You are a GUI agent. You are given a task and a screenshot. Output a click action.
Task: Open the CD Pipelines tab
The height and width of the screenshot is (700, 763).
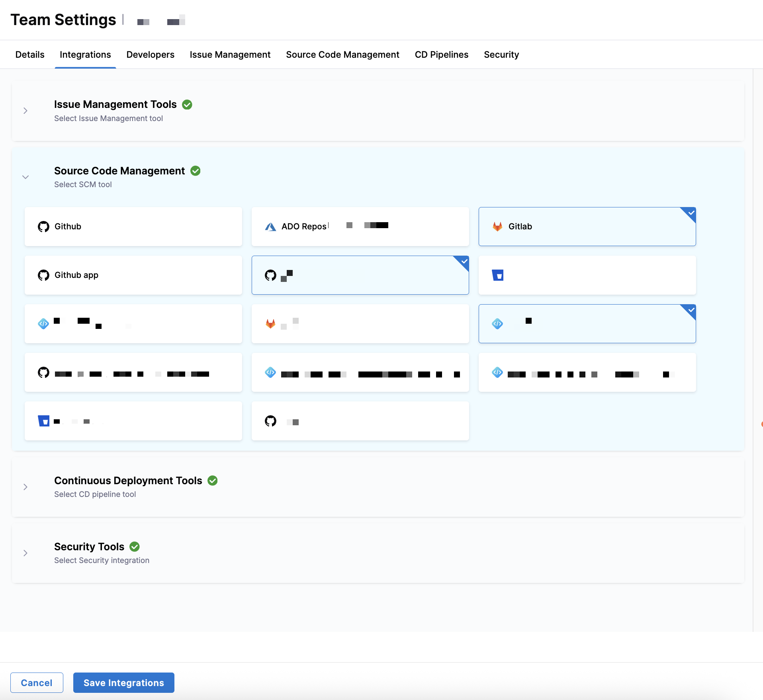[x=441, y=55]
